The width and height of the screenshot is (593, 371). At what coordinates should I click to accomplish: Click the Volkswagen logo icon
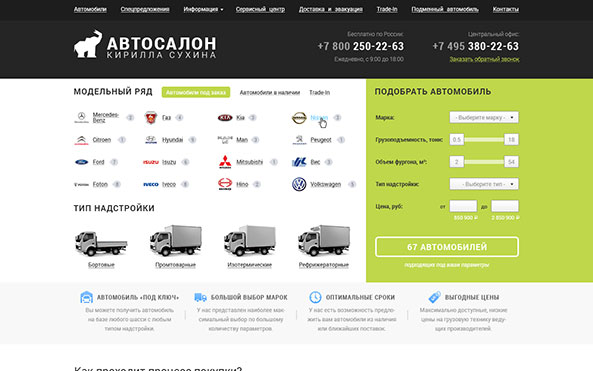(299, 184)
